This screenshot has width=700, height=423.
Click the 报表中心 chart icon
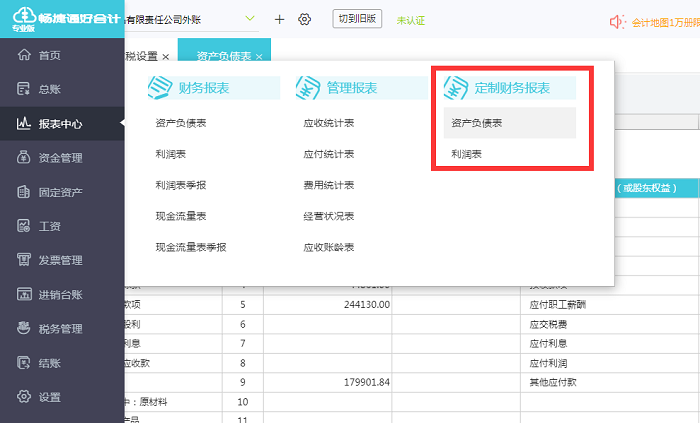(24, 123)
